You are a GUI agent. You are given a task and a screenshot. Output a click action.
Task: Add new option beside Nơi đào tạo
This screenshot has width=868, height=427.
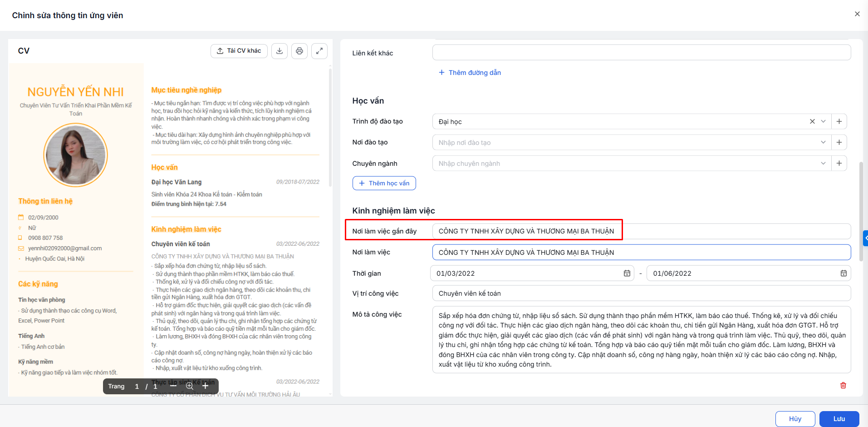[839, 142]
